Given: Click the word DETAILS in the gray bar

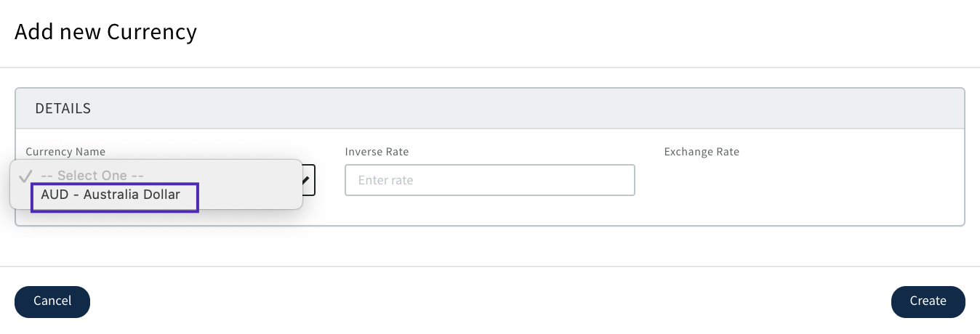Looking at the screenshot, I should click(63, 108).
